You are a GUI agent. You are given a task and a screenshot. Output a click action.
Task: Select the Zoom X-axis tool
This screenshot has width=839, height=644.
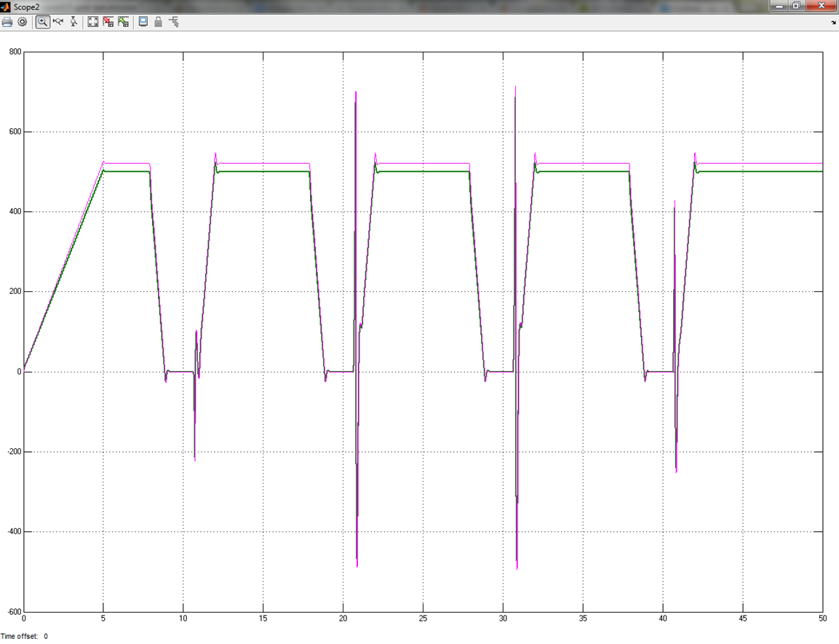(x=58, y=22)
